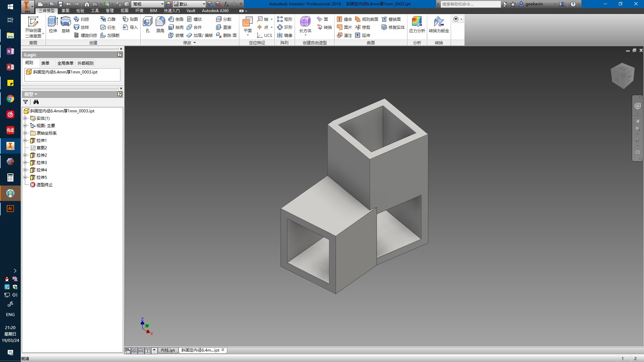Open the 草图 ribbon tab

point(65,11)
